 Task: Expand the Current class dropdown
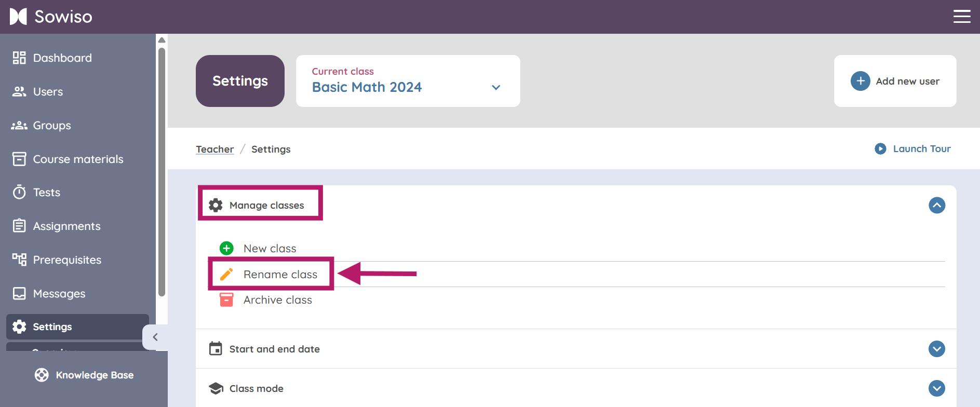495,87
